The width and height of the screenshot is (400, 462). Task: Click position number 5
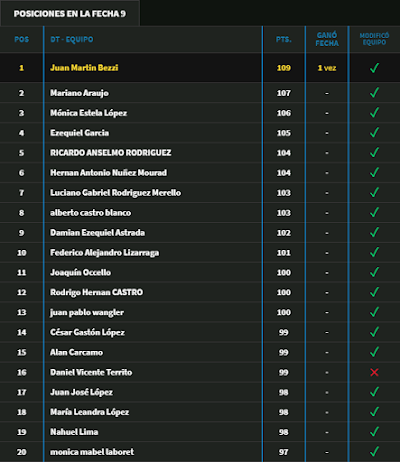pyautogui.click(x=22, y=153)
